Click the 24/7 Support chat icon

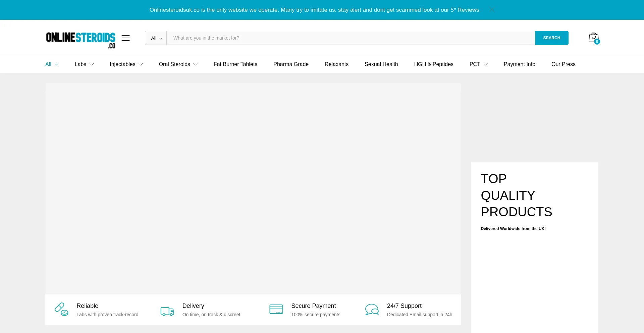click(x=372, y=310)
